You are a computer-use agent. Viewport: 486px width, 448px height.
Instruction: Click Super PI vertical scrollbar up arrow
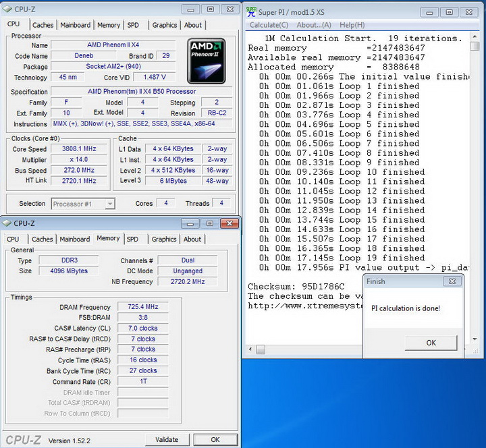pos(475,36)
